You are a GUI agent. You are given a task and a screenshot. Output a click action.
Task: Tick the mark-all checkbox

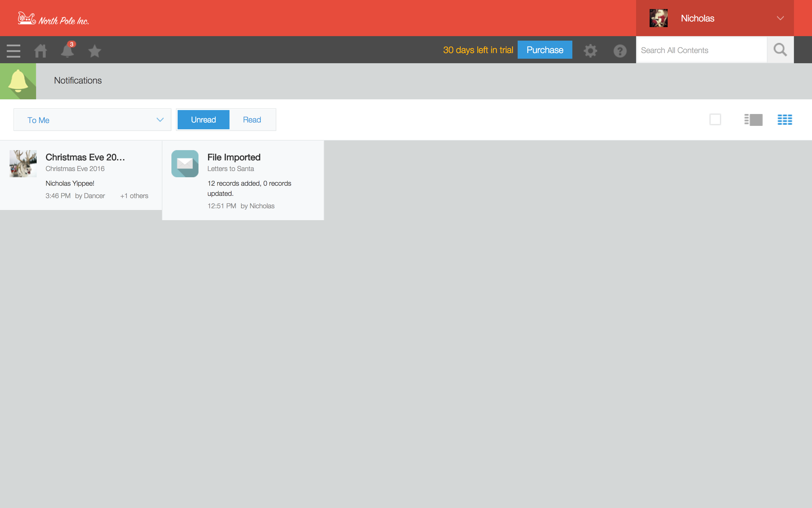(715, 120)
